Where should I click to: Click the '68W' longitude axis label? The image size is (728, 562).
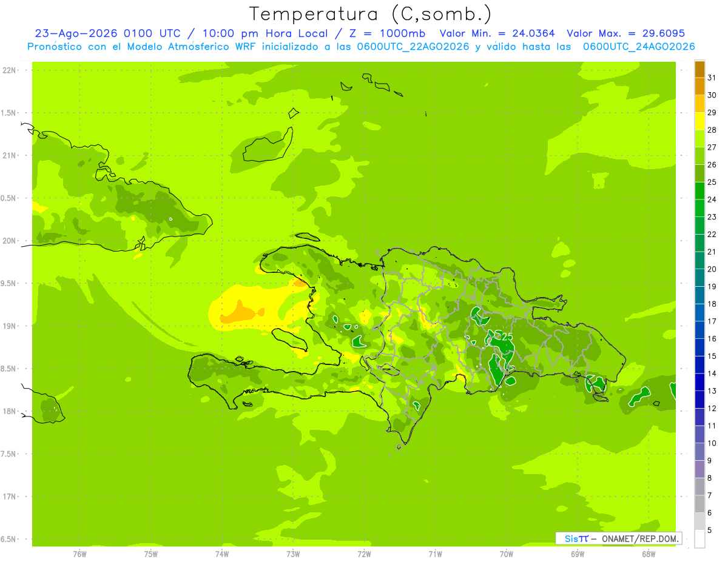click(x=649, y=554)
